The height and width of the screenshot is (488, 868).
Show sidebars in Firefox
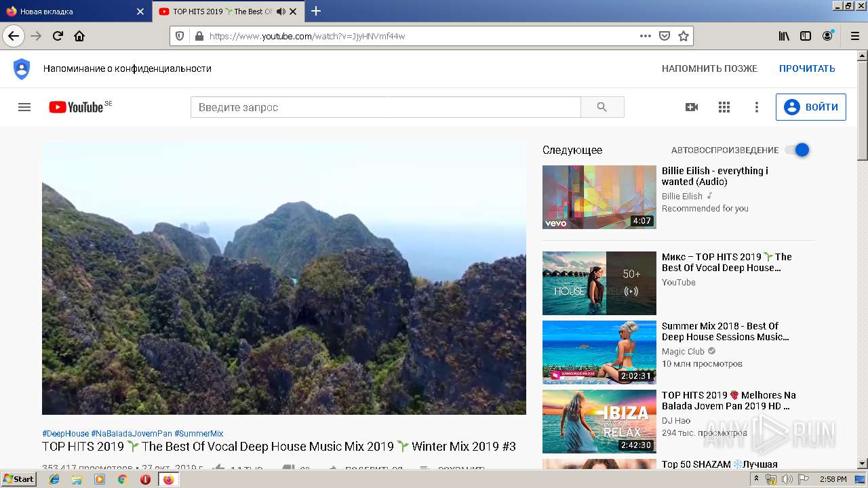coord(806,36)
